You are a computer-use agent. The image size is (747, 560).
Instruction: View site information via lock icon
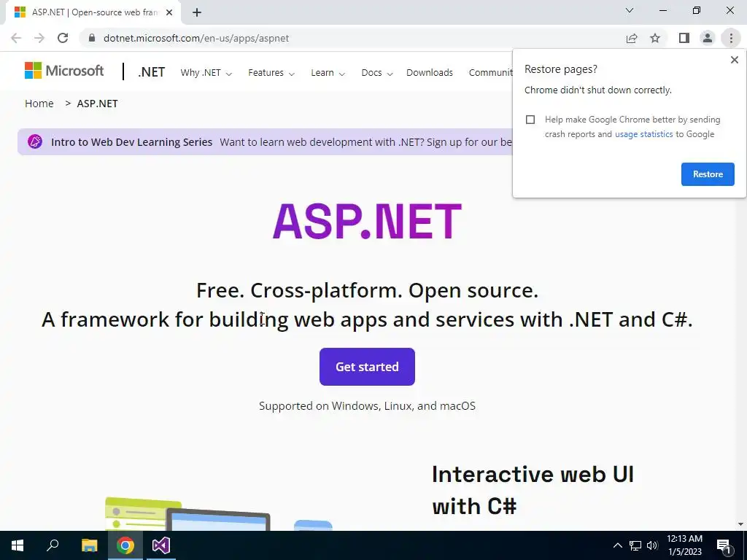[92, 38]
